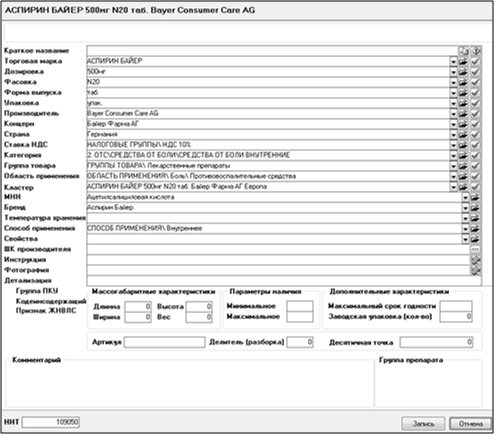The height and width of the screenshot is (434, 494).
Task: Click the ННТ field showing 109050
Action: (51, 422)
